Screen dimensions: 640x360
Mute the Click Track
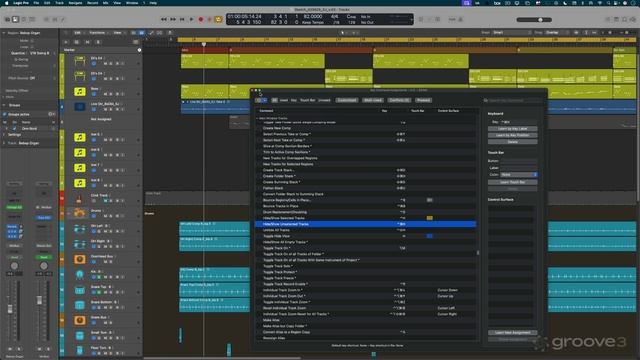(x=105, y=201)
